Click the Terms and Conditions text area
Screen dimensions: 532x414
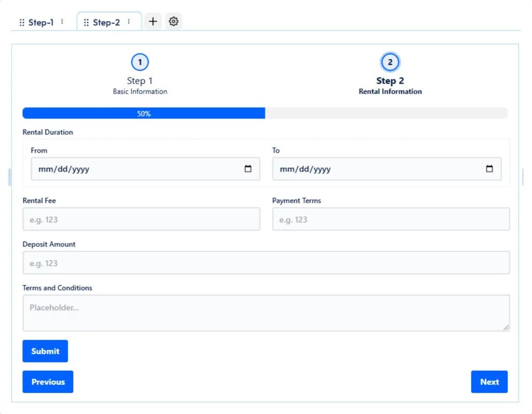265,312
